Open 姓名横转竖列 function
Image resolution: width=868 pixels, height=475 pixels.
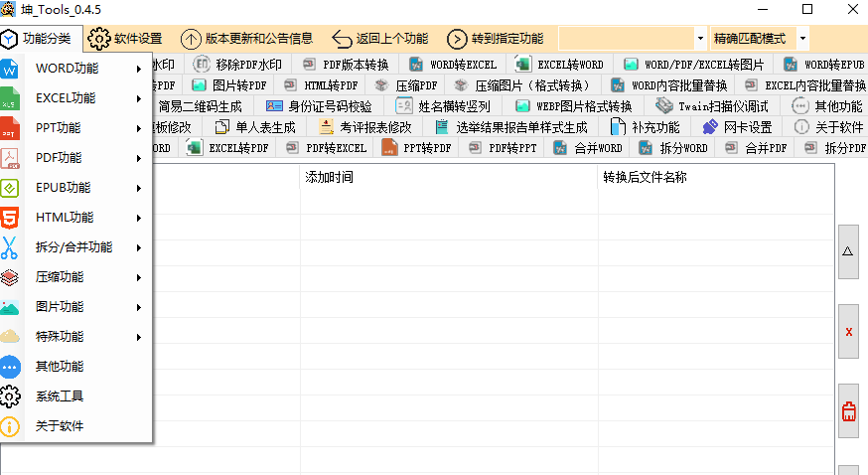[443, 106]
